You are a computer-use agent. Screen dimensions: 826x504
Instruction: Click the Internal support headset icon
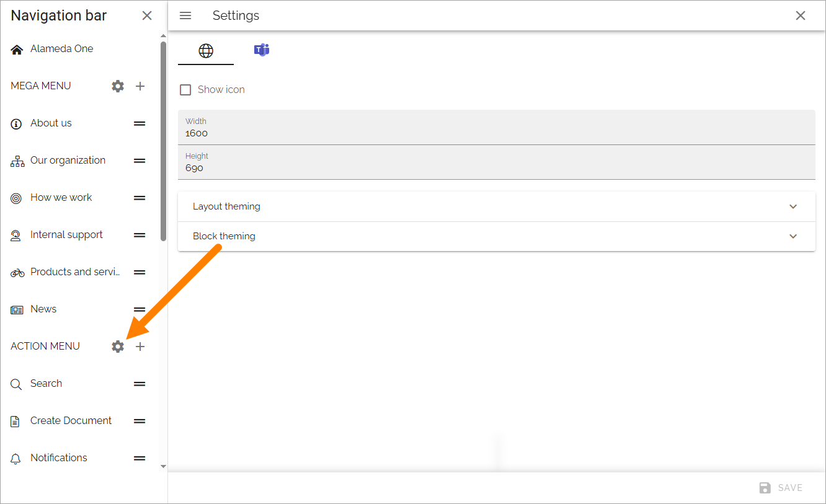point(17,236)
